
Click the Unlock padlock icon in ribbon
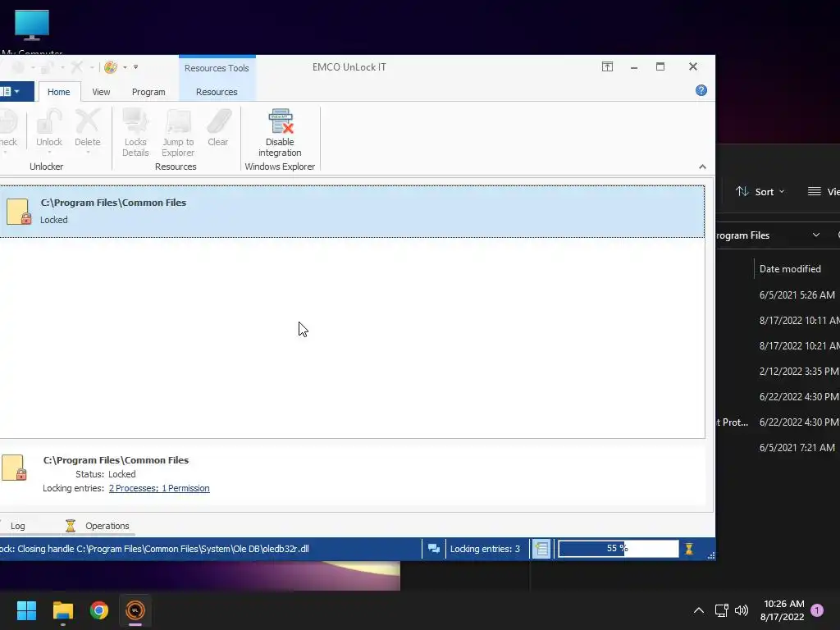(x=48, y=121)
